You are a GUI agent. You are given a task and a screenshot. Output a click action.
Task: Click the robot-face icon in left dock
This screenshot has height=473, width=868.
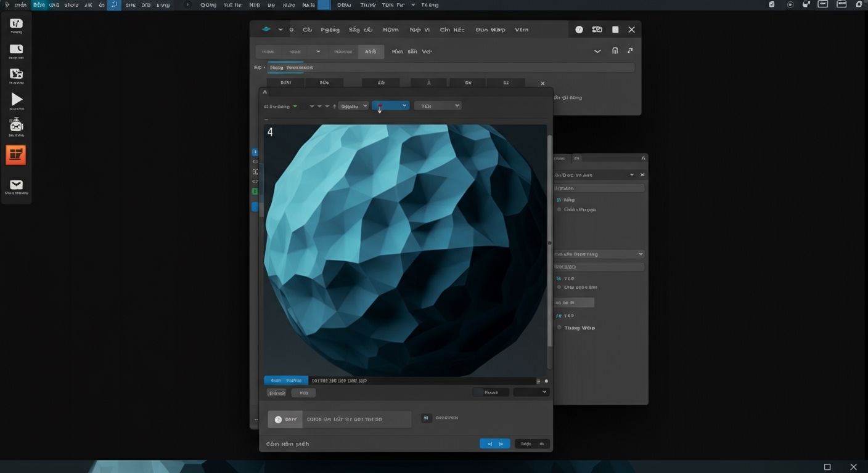(16, 126)
